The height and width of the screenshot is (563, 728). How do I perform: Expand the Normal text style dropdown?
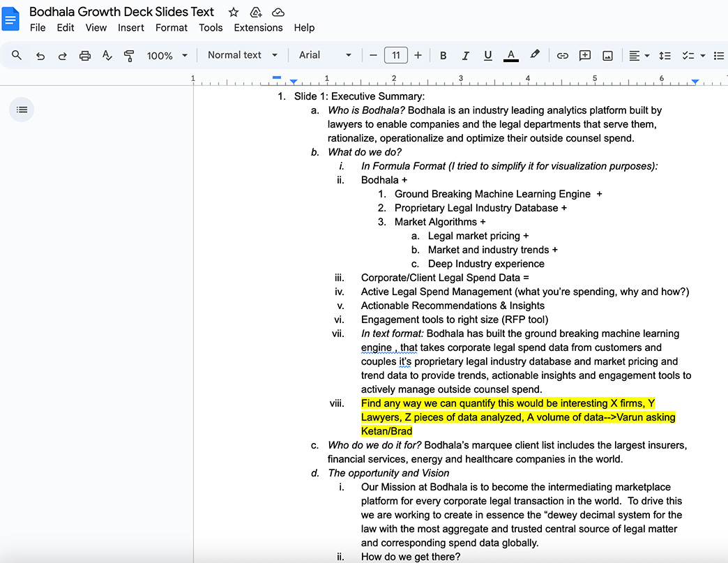pos(242,55)
